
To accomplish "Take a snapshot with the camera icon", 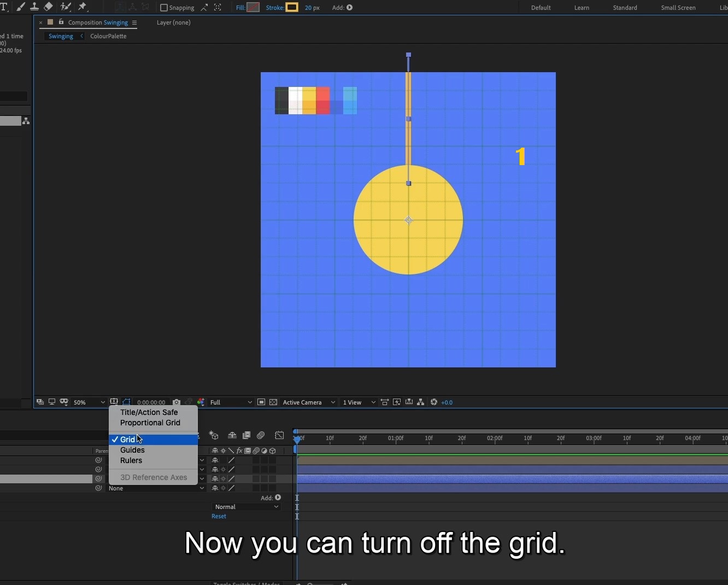I will point(176,402).
